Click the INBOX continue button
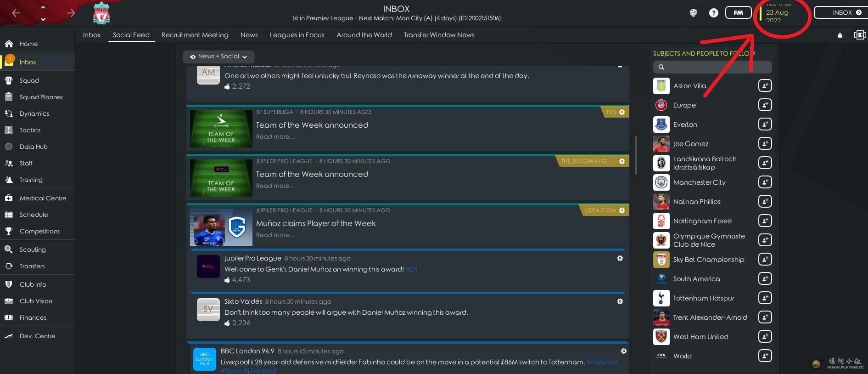 (x=842, y=12)
